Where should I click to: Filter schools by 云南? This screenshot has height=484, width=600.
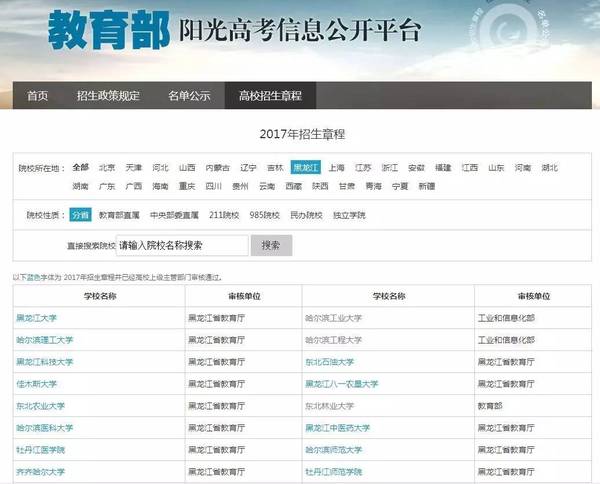point(267,186)
